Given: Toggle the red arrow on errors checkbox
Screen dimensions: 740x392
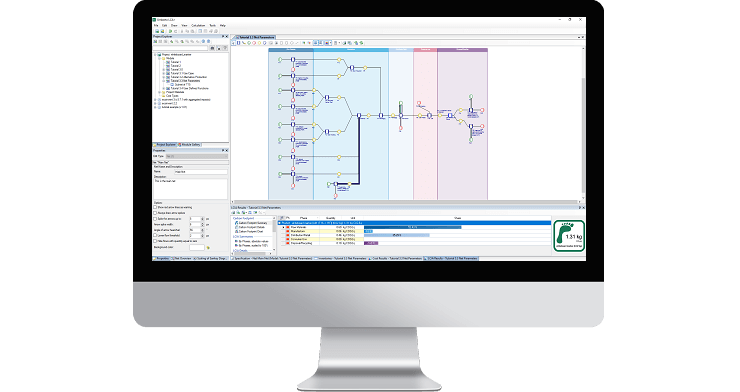Looking at the screenshot, I should click(155, 207).
